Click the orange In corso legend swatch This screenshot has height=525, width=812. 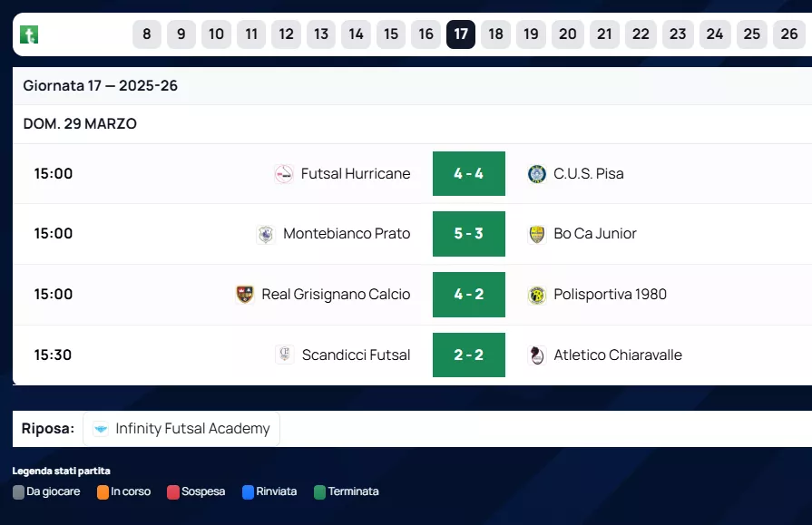[103, 492]
